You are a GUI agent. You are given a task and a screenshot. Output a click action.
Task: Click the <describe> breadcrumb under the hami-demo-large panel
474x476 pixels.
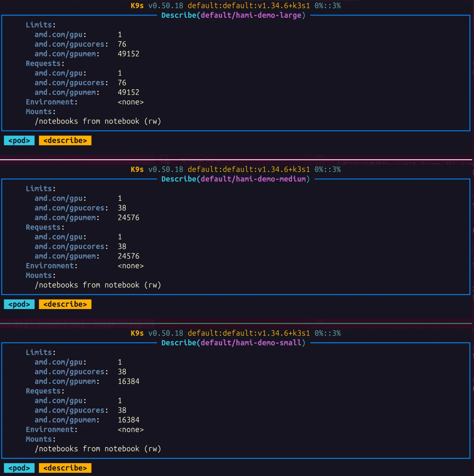[65, 141]
